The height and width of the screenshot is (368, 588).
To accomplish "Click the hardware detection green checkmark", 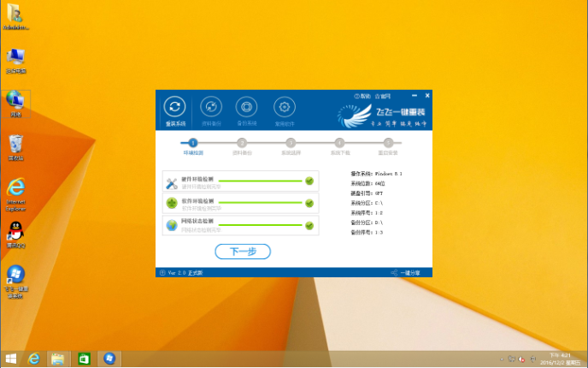I will 309,181.
